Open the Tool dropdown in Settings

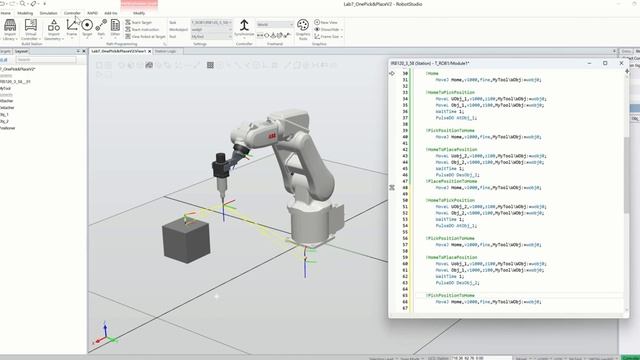point(211,36)
